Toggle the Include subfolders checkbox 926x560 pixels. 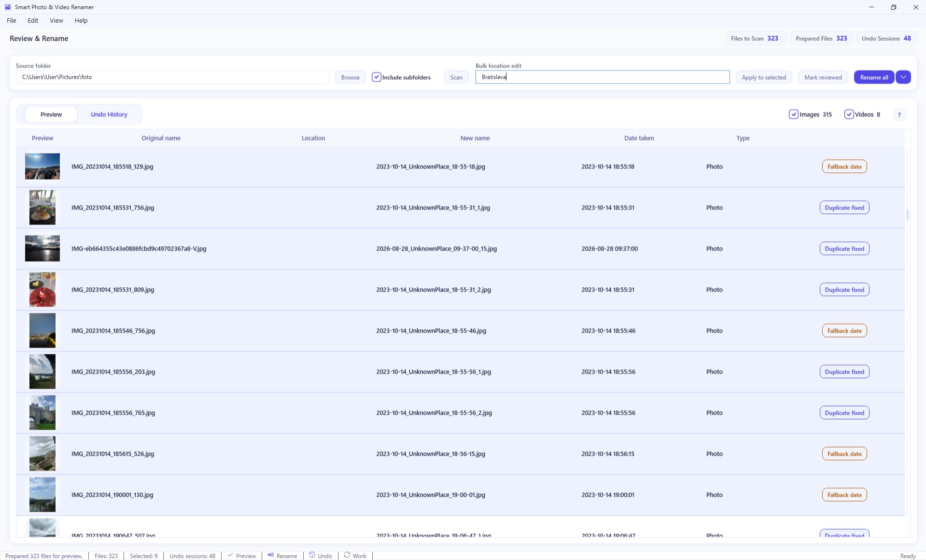point(377,77)
